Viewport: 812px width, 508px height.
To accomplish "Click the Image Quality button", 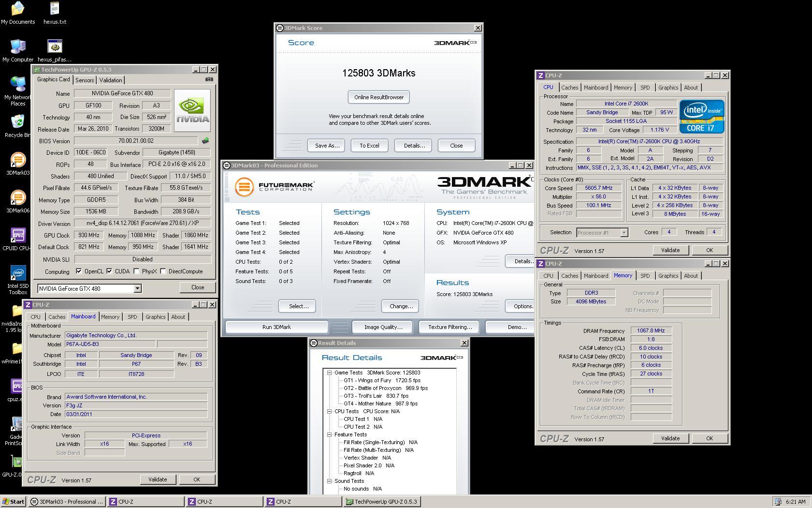I will 383,327.
